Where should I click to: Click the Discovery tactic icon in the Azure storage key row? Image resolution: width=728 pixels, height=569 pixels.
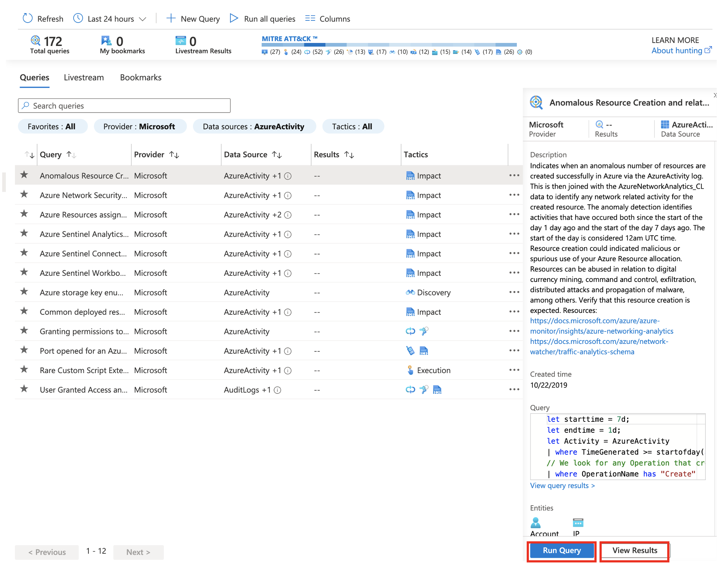(410, 293)
